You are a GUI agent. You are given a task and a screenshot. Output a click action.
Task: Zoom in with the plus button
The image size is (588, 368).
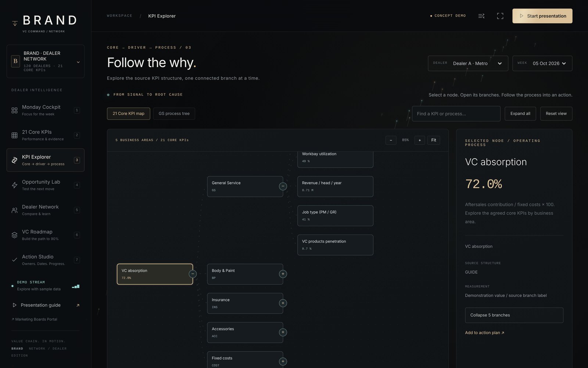420,140
